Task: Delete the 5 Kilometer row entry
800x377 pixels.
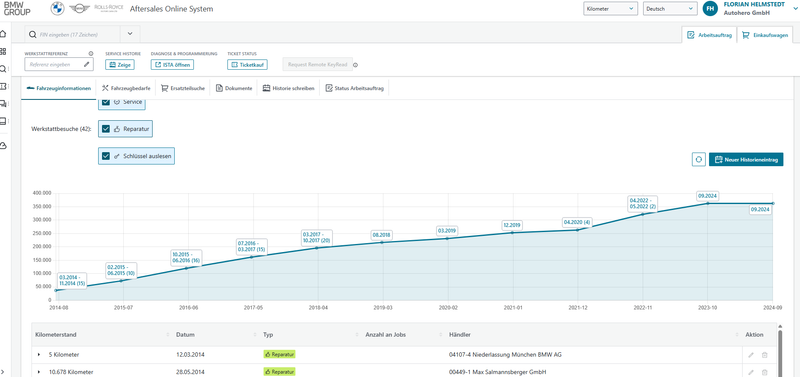Action: click(x=764, y=355)
